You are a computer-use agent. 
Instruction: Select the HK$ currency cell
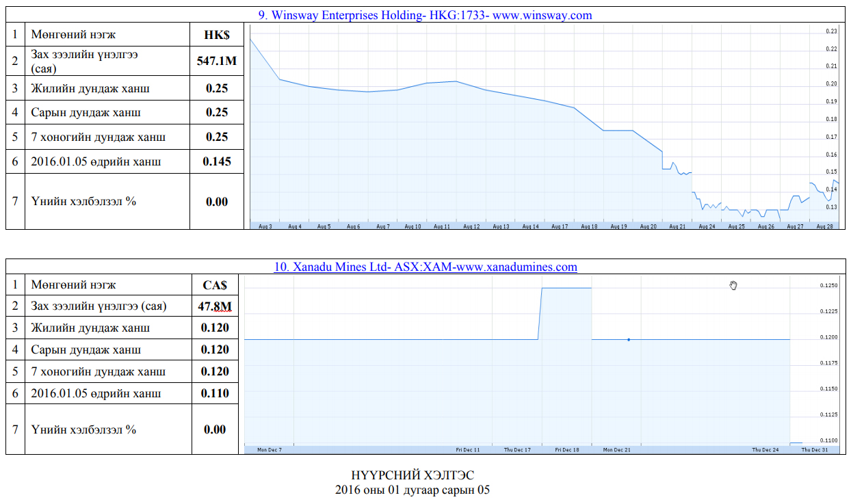tap(217, 34)
